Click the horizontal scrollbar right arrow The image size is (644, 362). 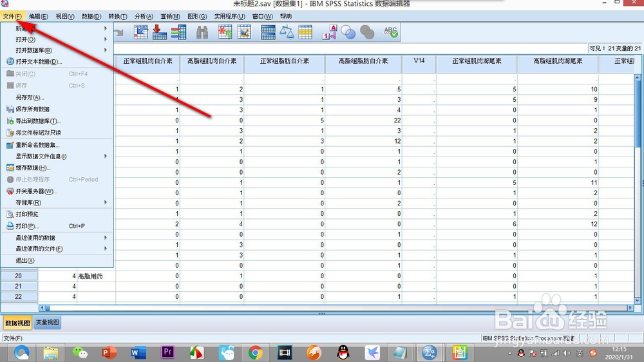pos(630,308)
